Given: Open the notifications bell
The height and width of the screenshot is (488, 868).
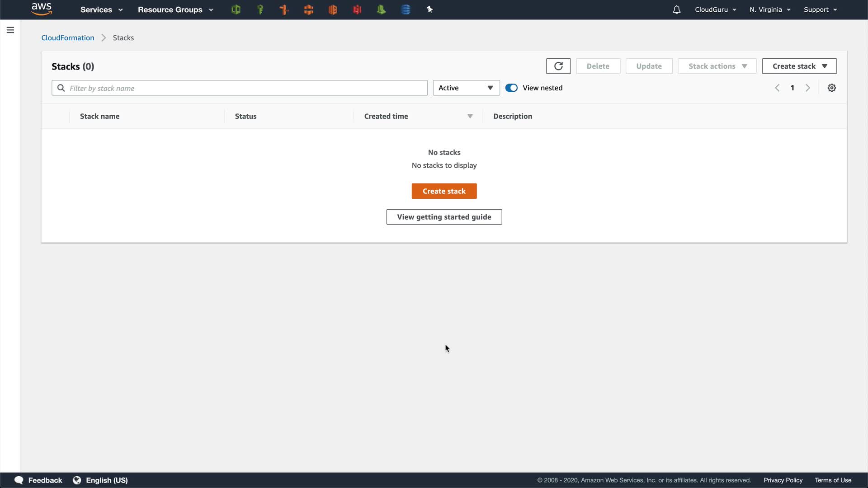Looking at the screenshot, I should point(676,9).
